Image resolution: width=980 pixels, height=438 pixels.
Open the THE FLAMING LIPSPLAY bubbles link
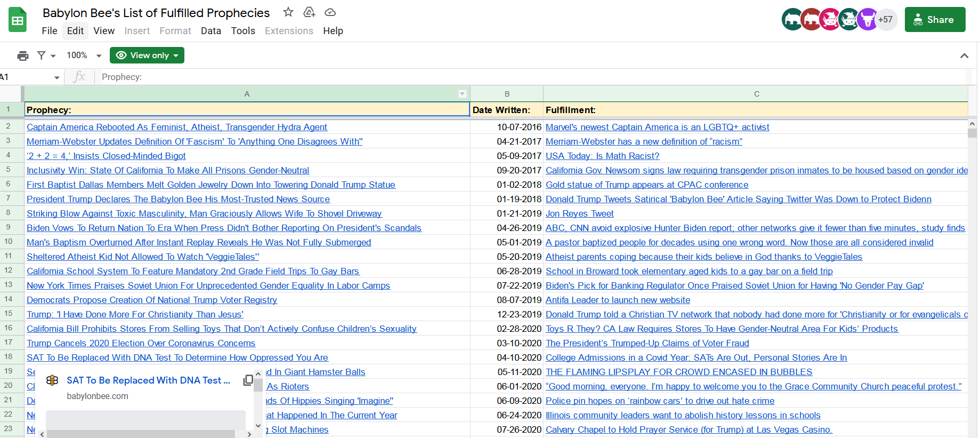[679, 372]
